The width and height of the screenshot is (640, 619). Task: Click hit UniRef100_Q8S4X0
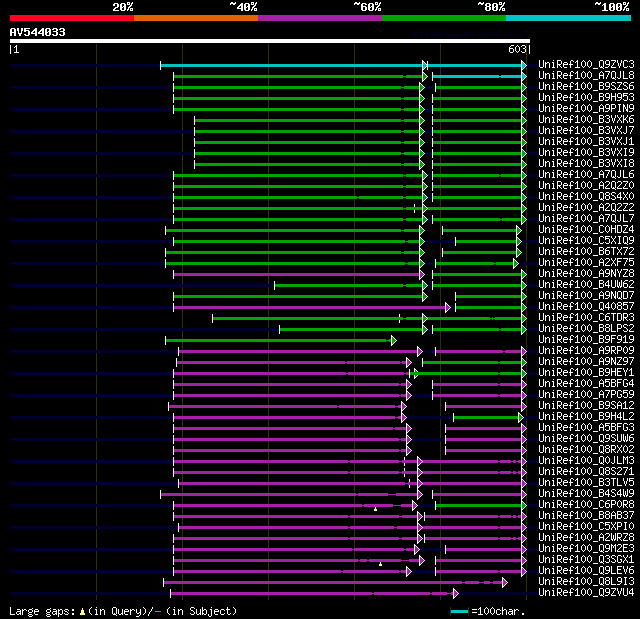(586, 197)
